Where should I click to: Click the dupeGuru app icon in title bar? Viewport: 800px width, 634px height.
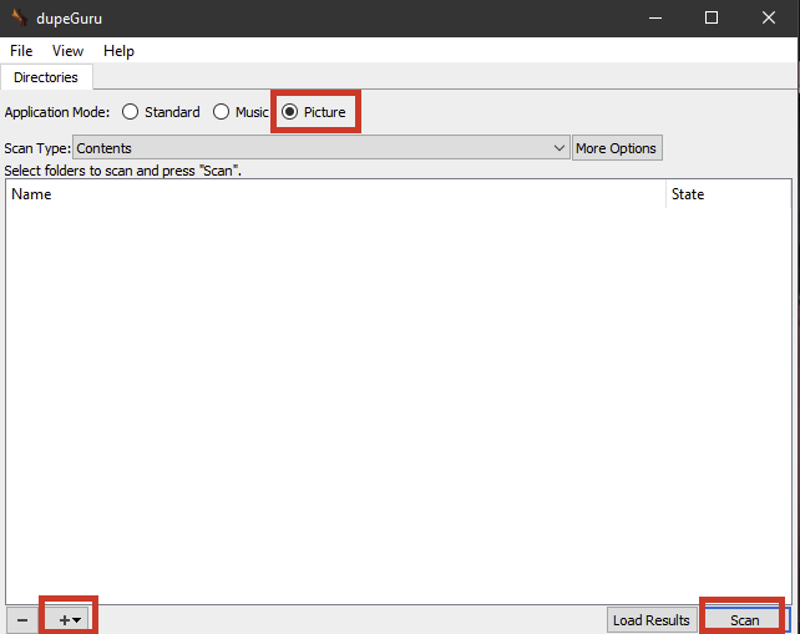(x=19, y=18)
